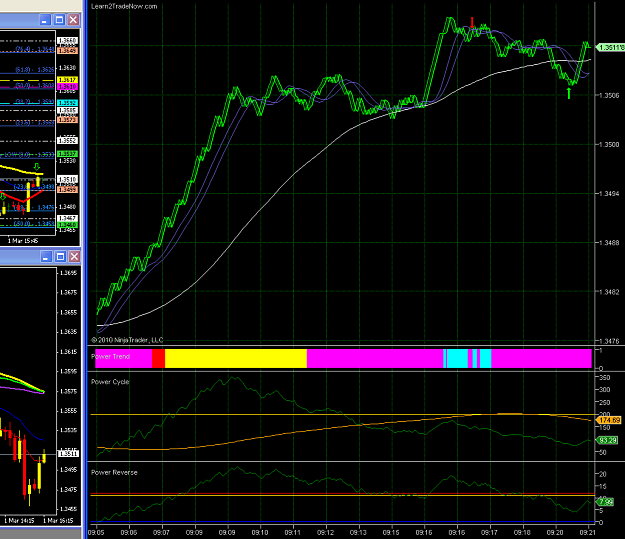This screenshot has width=625, height=539.
Task: Click the orange 174.69 Power Cycle value tag
Action: 608,420
